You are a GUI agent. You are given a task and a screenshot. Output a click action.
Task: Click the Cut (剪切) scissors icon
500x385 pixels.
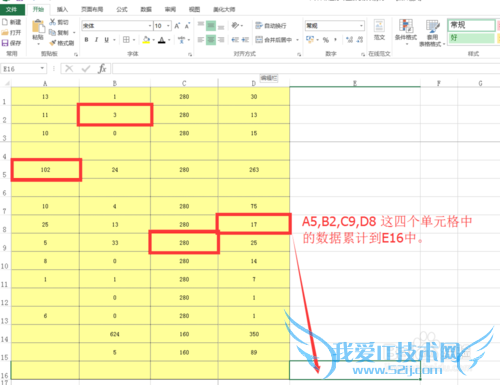coord(52,22)
